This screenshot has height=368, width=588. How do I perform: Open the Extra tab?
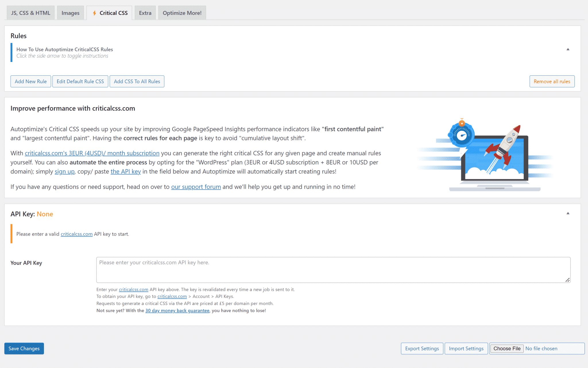pos(145,13)
